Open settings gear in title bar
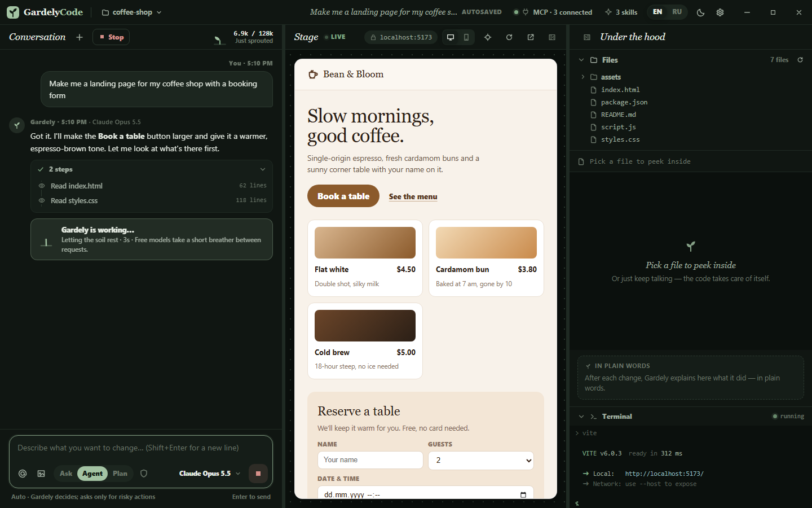This screenshot has width=812, height=508. 720,12
